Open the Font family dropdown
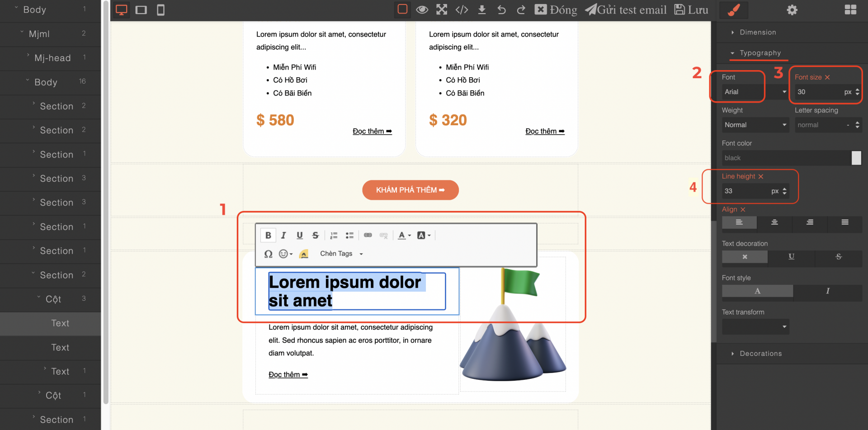 [755, 92]
